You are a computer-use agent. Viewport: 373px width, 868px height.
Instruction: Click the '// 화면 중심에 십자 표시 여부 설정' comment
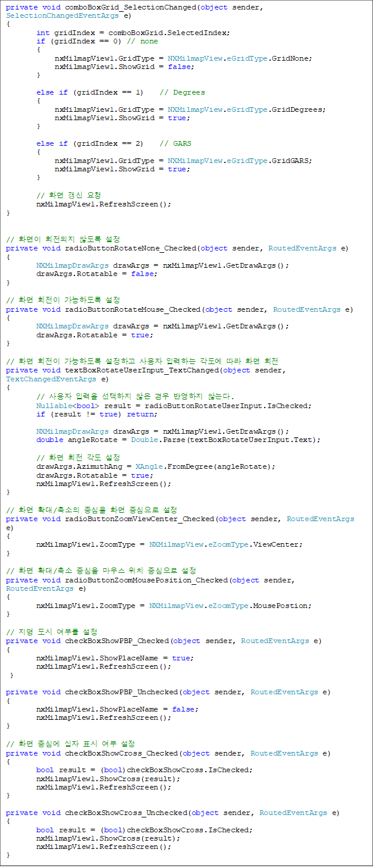coord(70,744)
